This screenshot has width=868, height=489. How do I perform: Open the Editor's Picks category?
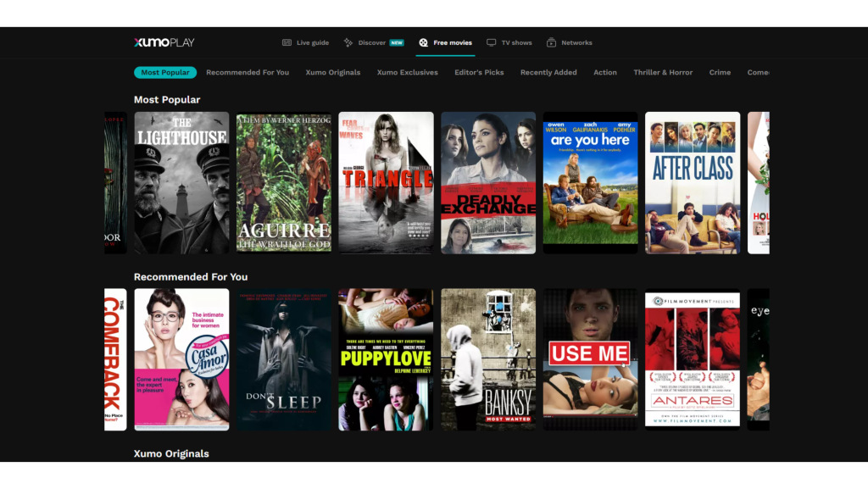tap(479, 73)
